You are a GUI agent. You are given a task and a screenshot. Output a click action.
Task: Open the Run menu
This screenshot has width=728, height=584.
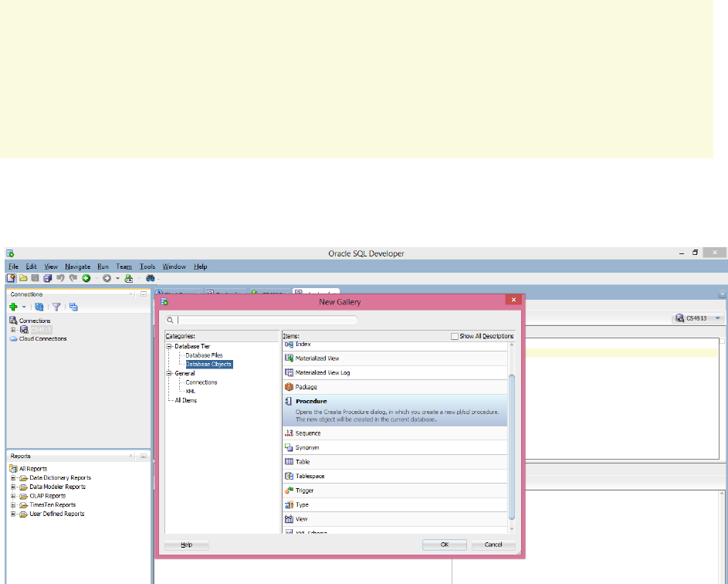(x=103, y=267)
